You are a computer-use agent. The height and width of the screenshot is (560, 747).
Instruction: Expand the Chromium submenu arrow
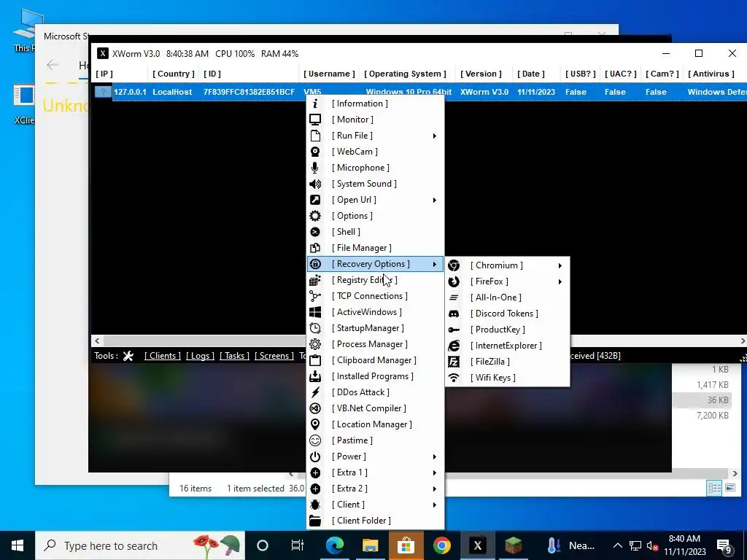click(x=560, y=265)
